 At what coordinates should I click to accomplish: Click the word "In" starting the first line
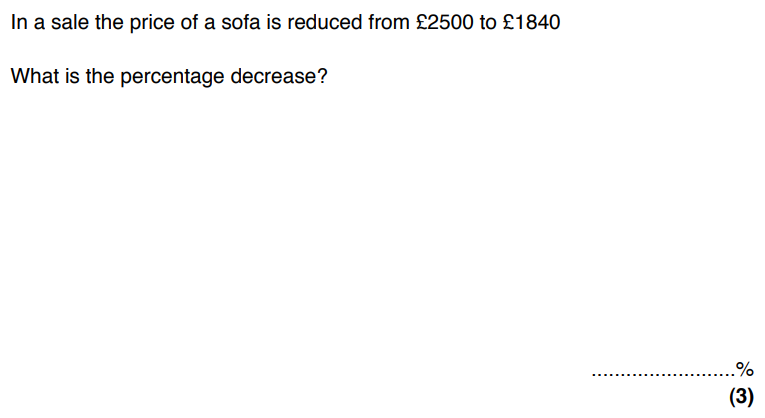17,22
